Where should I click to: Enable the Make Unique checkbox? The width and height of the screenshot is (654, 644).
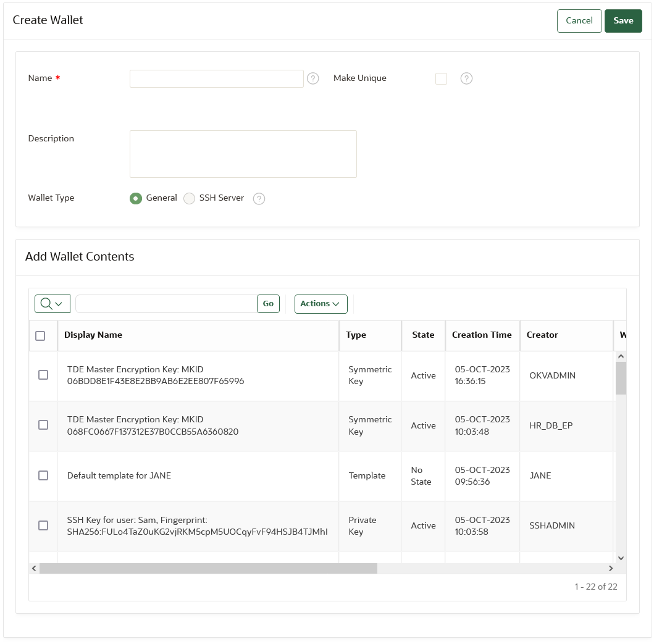click(441, 78)
